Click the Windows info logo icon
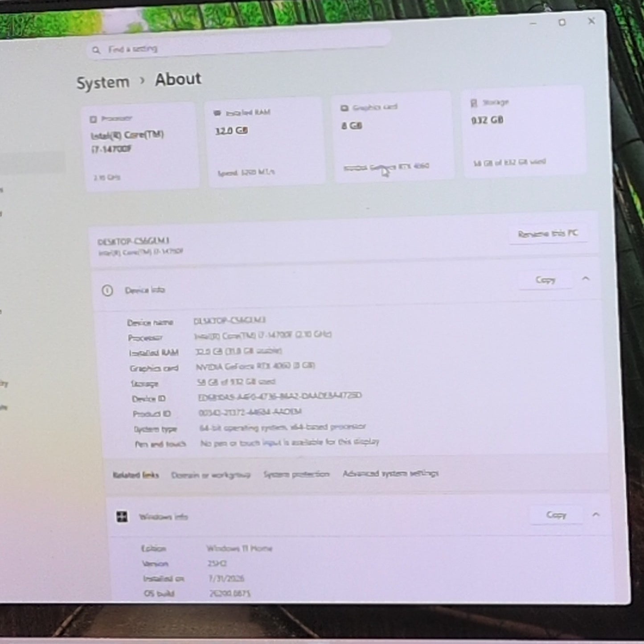644x644 pixels. pyautogui.click(x=122, y=517)
